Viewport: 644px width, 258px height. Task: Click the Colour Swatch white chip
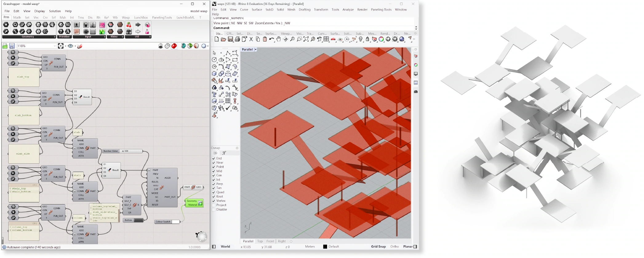point(176,222)
